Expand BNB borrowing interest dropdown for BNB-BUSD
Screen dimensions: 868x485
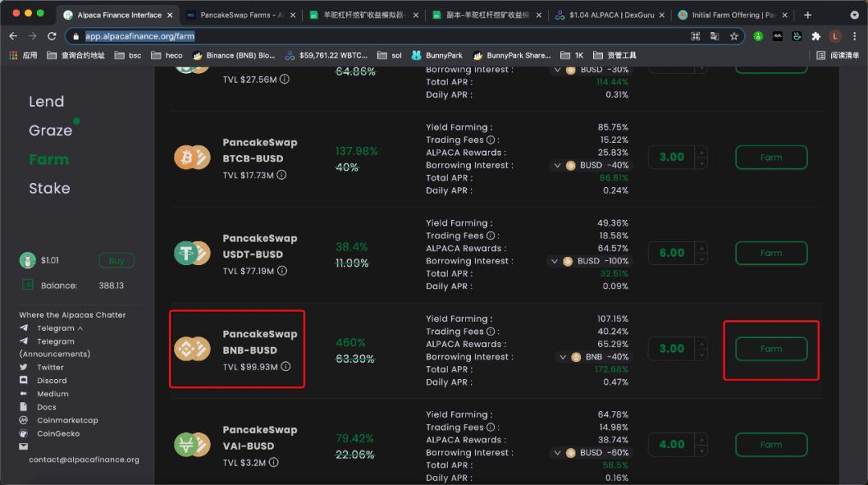563,357
